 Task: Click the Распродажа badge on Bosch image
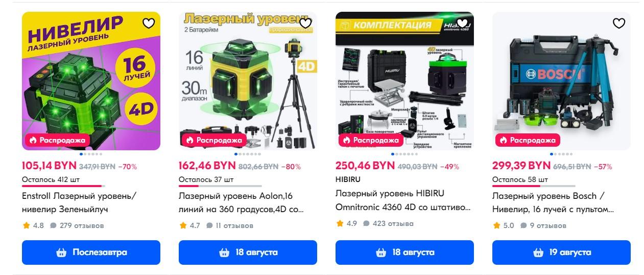528,140
